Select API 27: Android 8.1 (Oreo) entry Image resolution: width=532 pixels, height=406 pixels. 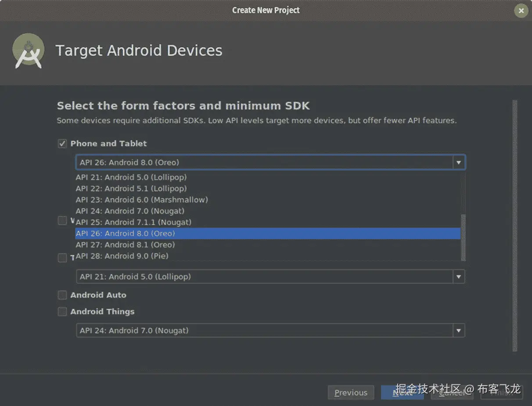coord(125,245)
